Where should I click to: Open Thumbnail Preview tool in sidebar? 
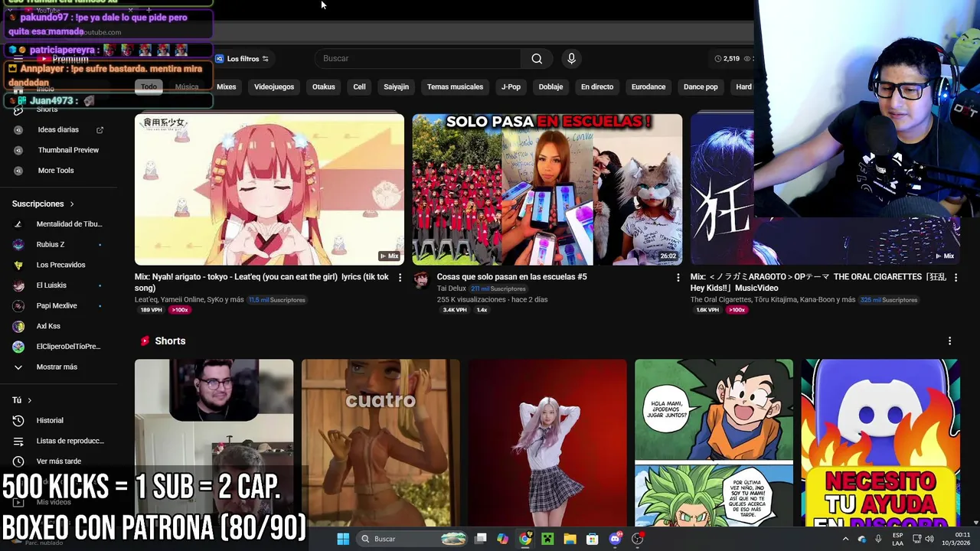tap(68, 150)
